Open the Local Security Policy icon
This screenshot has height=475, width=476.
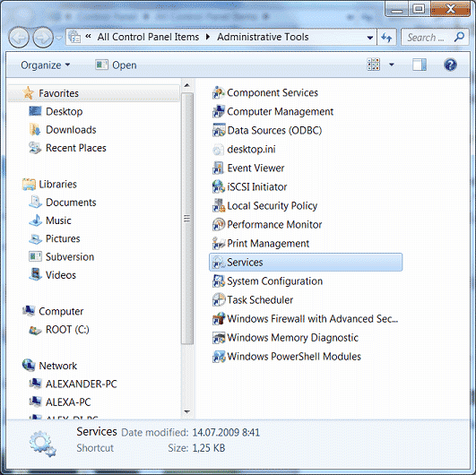[x=219, y=205]
